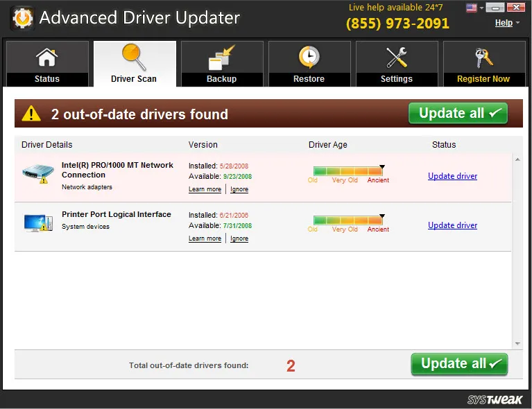Click the Backup folders icon
Screen dimensions: 532x409
click(221, 58)
